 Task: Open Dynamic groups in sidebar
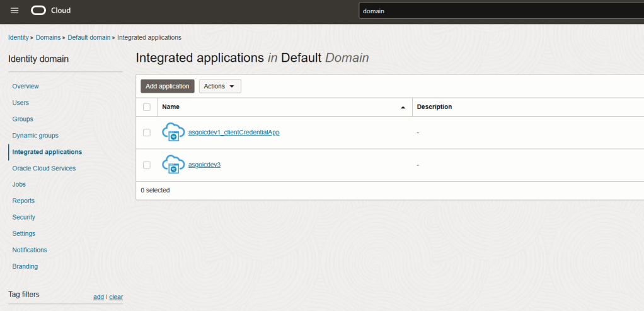[35, 135]
